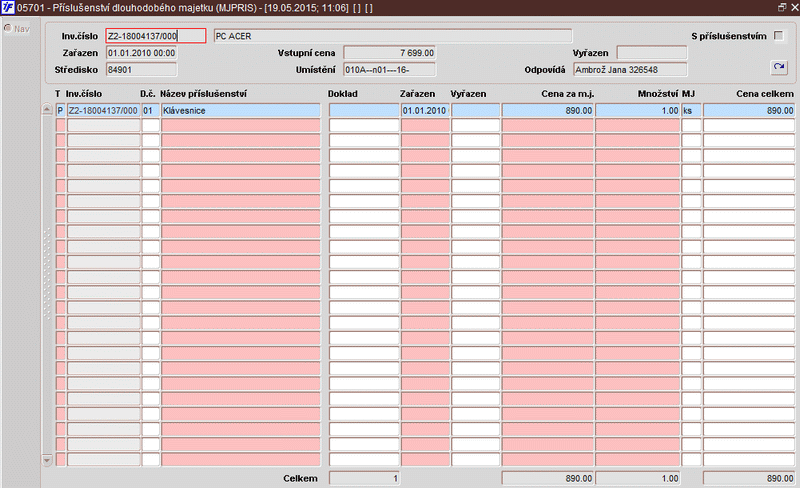Click the MJ cell with ks
800x488 pixels.
point(691,110)
